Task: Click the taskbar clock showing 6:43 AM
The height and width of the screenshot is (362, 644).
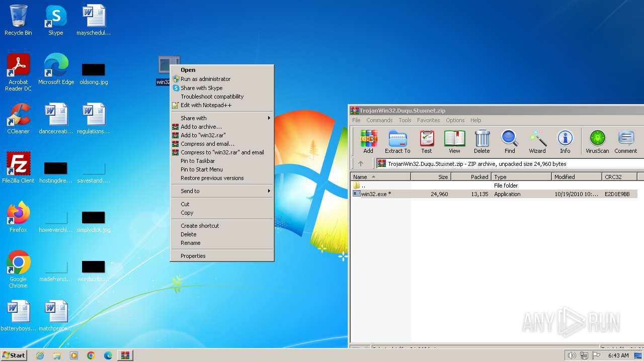Action: 618,355
